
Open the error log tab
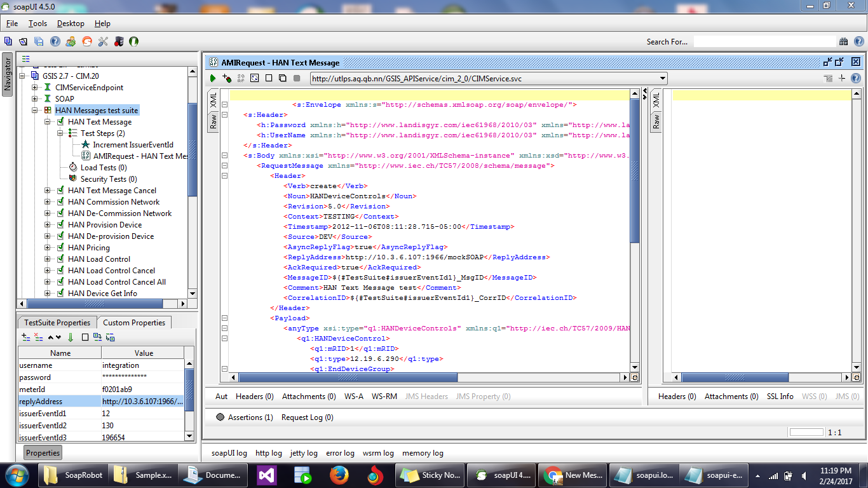click(340, 453)
